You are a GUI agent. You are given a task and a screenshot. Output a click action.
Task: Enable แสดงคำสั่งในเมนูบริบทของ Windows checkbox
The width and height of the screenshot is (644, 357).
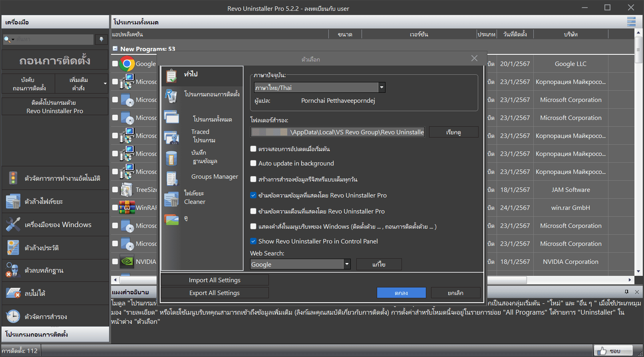(x=253, y=226)
